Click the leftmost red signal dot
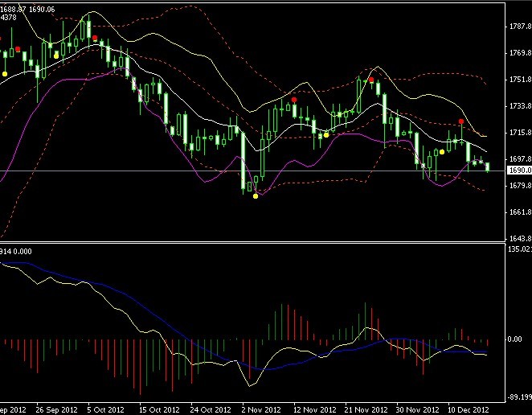This screenshot has width=532, height=415. (18, 49)
